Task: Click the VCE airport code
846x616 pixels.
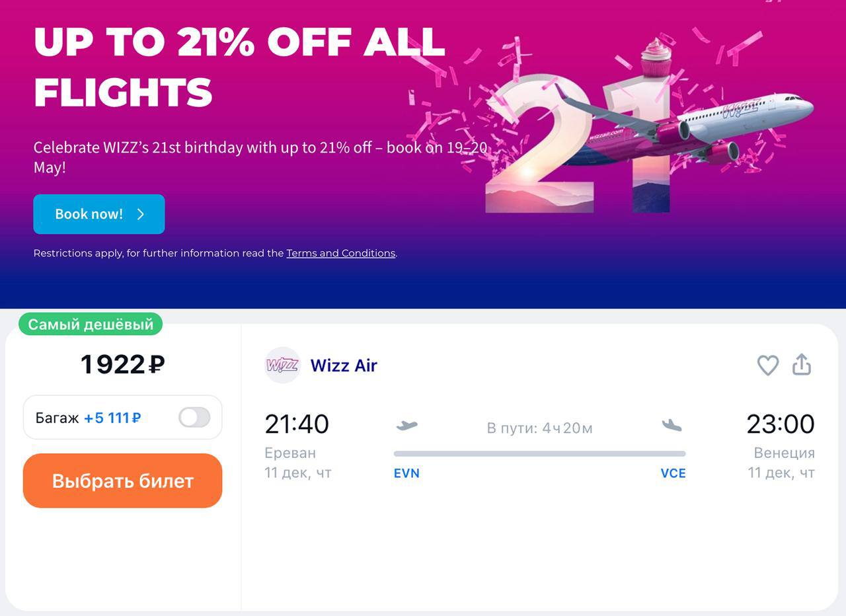Action: [673, 473]
